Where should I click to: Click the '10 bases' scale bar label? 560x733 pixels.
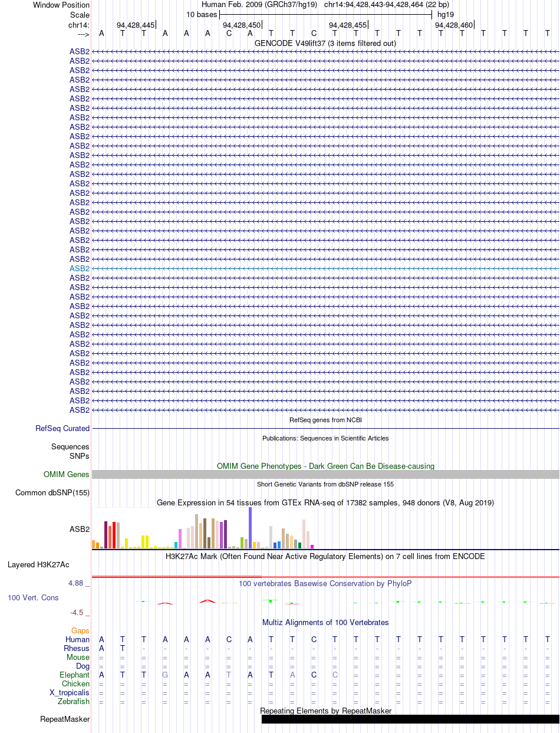point(202,14)
